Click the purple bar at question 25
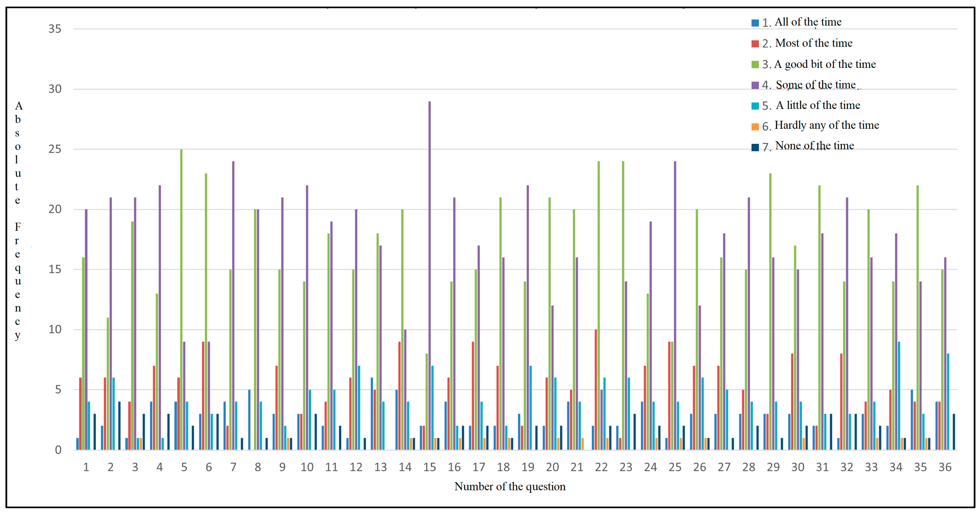 [675, 304]
